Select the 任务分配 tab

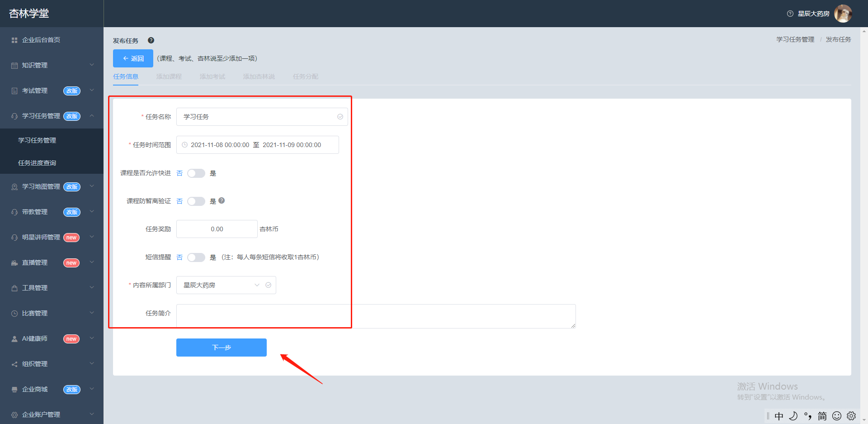(x=306, y=76)
